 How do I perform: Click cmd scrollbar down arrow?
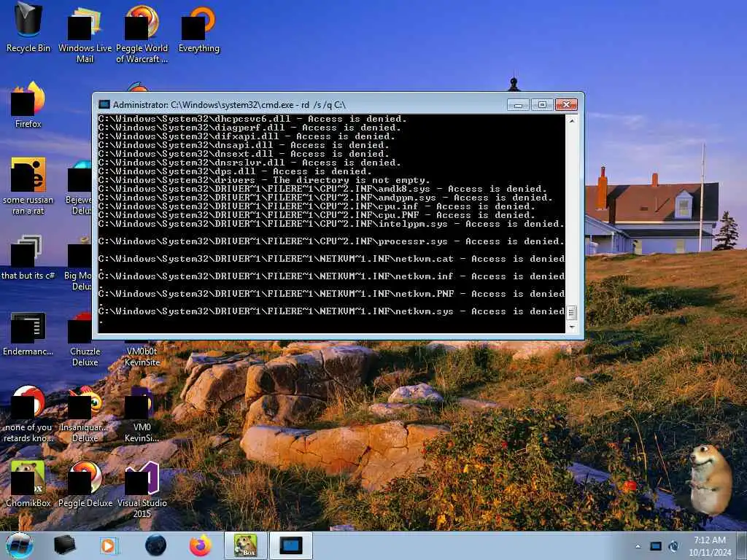pos(572,327)
